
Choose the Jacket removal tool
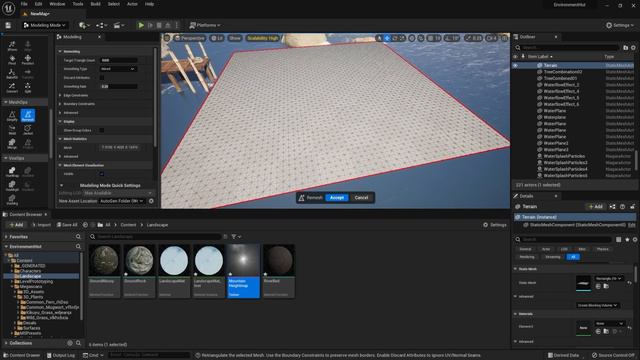click(28, 130)
